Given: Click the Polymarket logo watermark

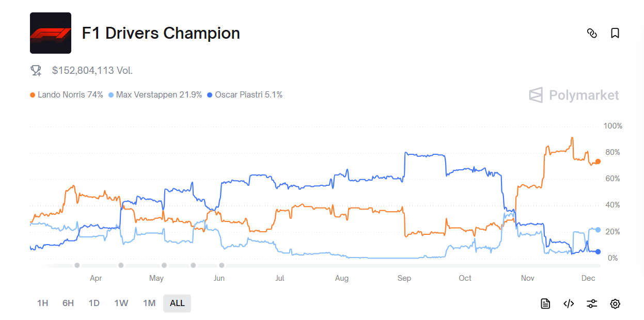Looking at the screenshot, I should click(x=574, y=95).
